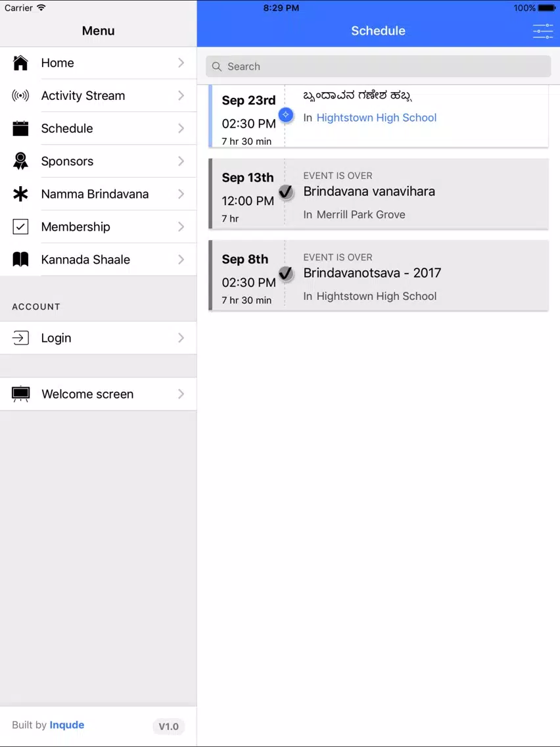
Task: Expand the Home row chevron
Action: coord(181,63)
